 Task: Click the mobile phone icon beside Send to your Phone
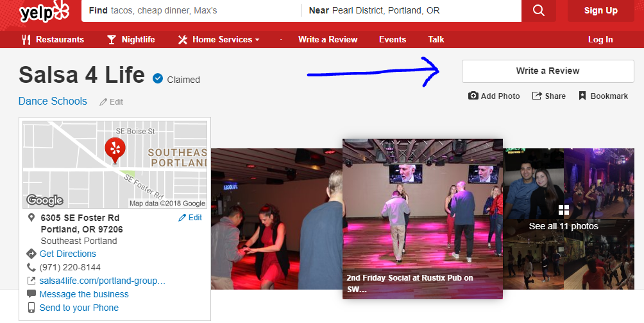click(31, 308)
